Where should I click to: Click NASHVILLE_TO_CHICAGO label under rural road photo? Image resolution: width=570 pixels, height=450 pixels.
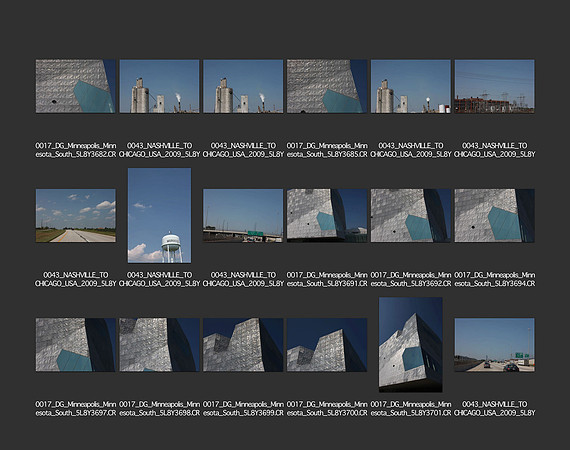tap(76, 279)
